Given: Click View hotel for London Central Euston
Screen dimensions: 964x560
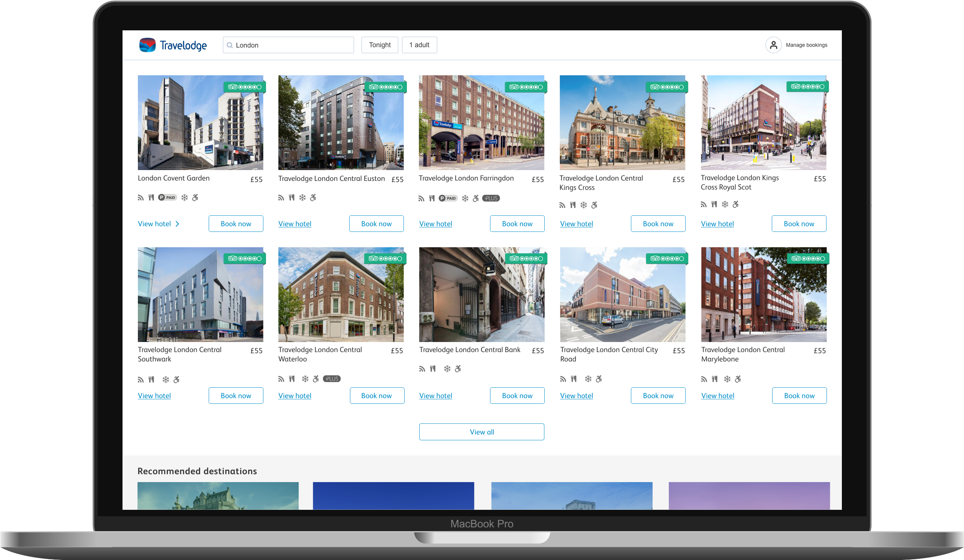Looking at the screenshot, I should (295, 224).
